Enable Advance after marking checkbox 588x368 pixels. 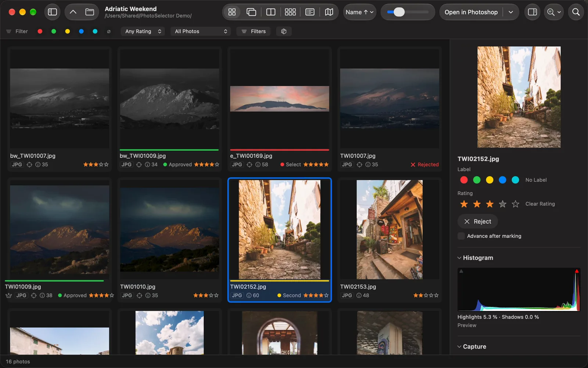click(x=461, y=236)
